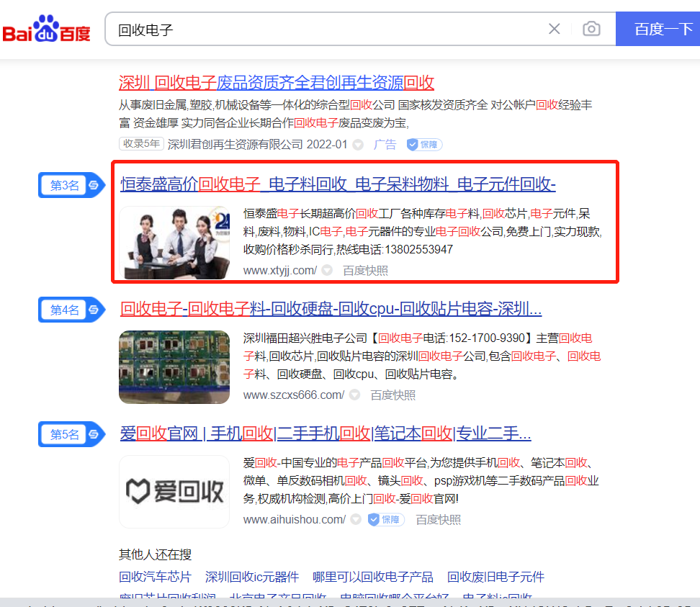Expand the dropdown arrow after 2022-01

point(358,145)
